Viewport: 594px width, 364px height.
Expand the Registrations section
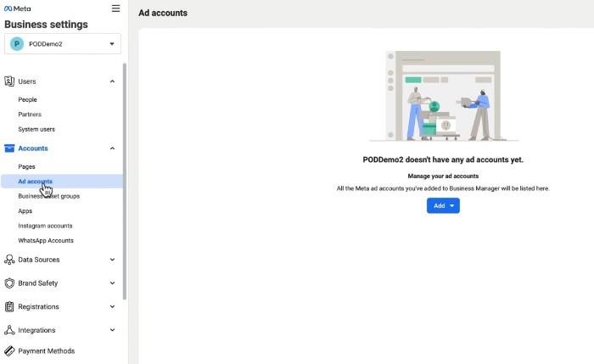pos(112,306)
